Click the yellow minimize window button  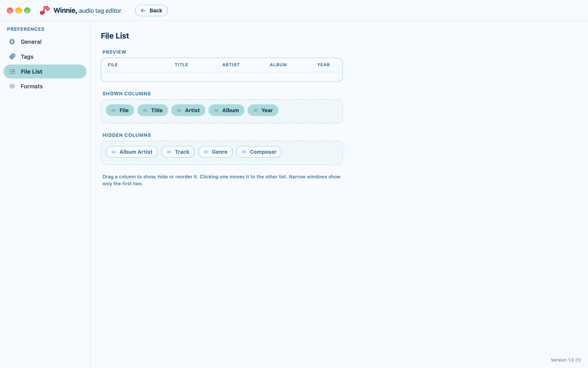19,11
